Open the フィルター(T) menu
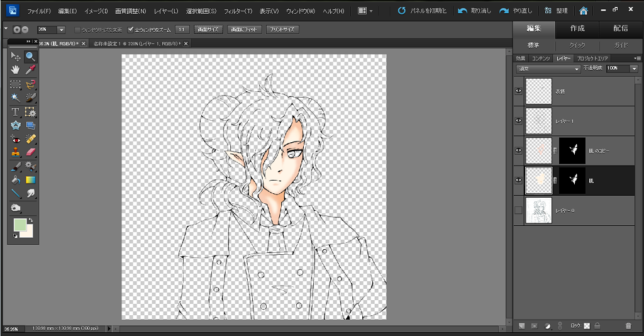 [x=238, y=11]
